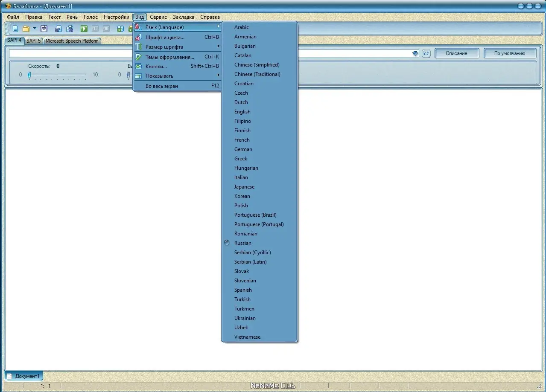
Task: Click the Split and save audio icon
Action: [x=70, y=29]
